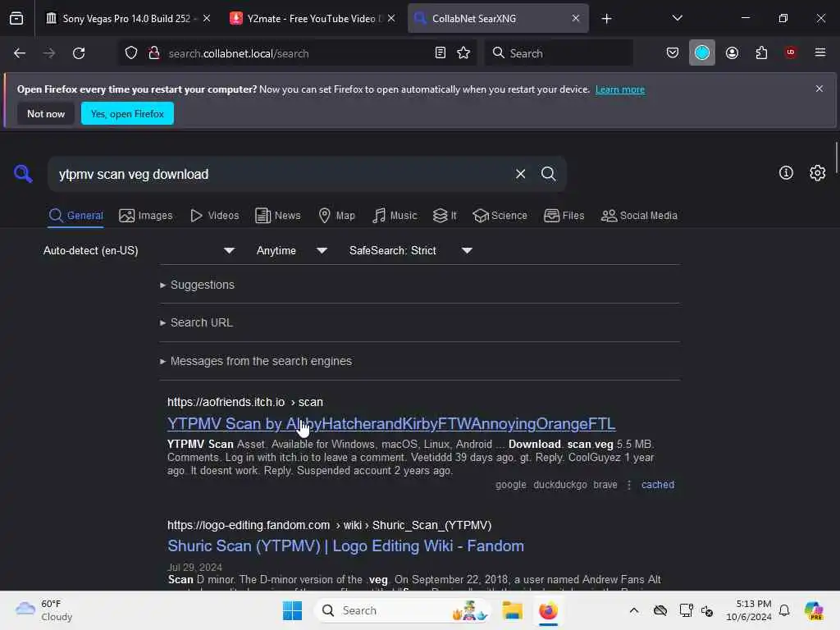
Task: Click the cyan circle extension icon
Action: tap(702, 52)
